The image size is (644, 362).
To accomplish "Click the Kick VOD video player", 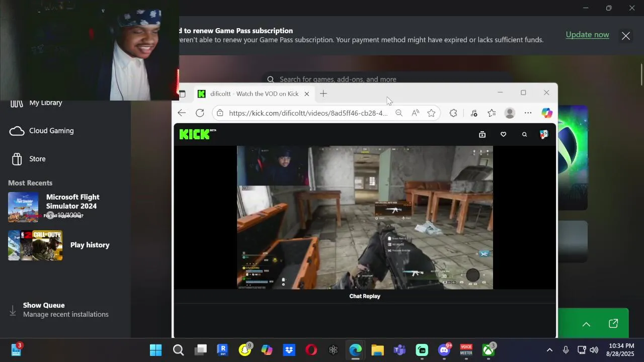I will tap(365, 218).
